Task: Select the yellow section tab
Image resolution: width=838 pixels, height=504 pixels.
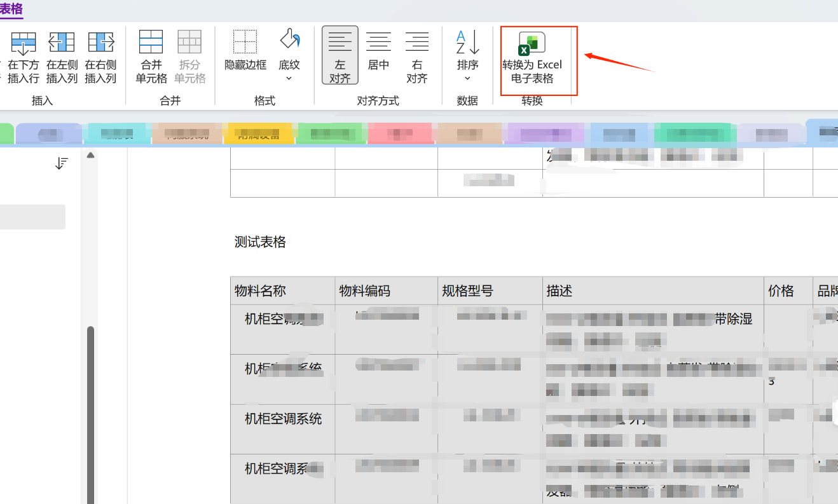Action: 260,134
